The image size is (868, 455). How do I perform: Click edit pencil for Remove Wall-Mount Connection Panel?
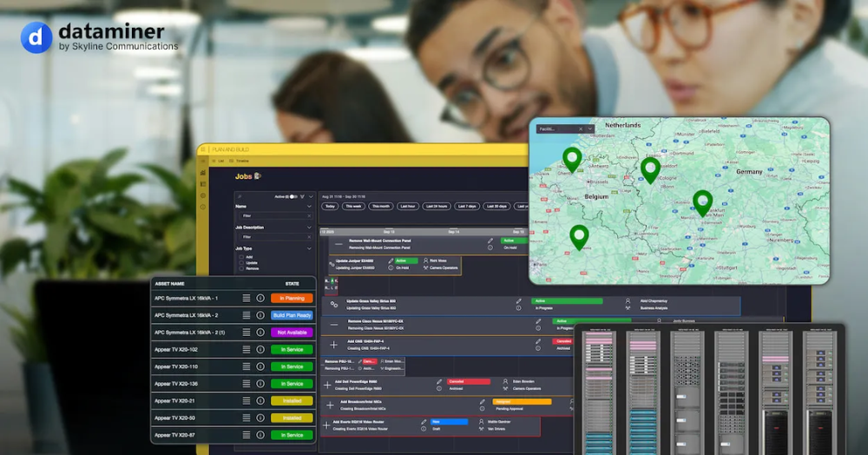[490, 241]
